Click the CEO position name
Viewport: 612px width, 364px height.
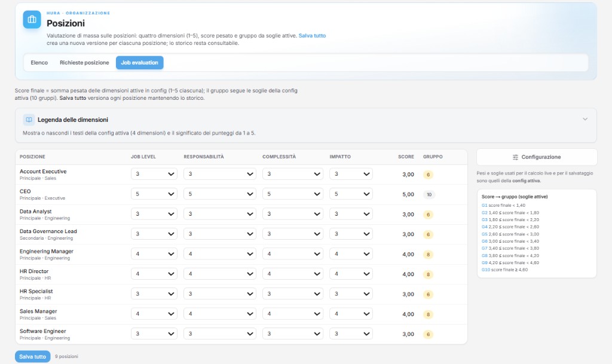tap(25, 191)
